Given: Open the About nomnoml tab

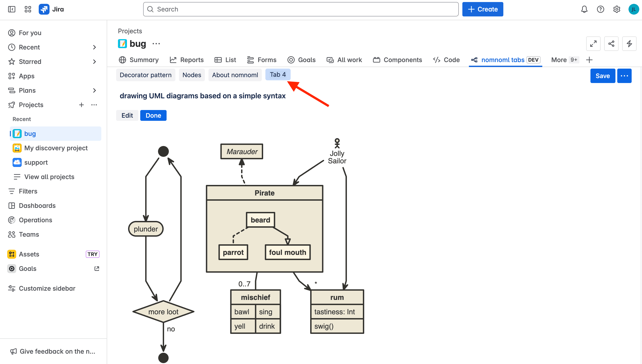Looking at the screenshot, I should point(235,75).
